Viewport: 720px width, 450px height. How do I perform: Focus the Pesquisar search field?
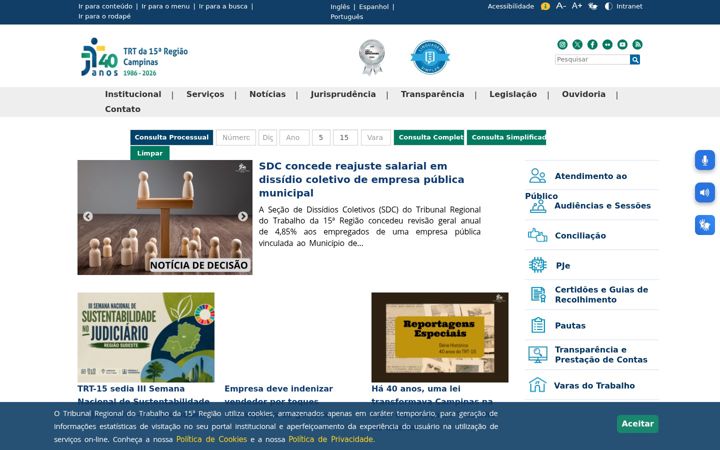[592, 59]
